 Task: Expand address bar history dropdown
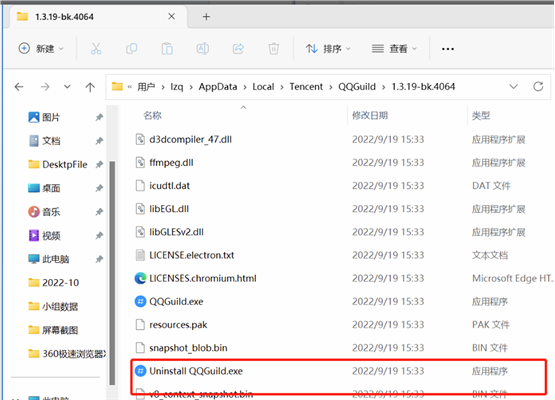(x=513, y=86)
